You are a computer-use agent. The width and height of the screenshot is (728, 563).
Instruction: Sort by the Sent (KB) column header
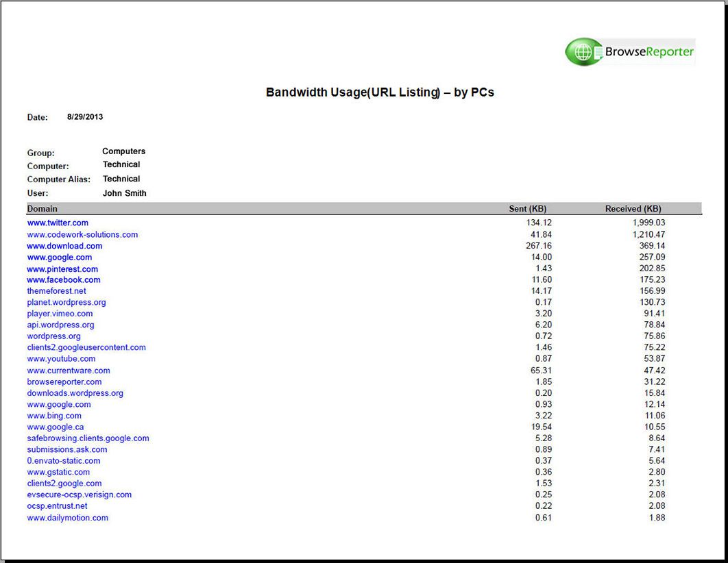click(528, 208)
